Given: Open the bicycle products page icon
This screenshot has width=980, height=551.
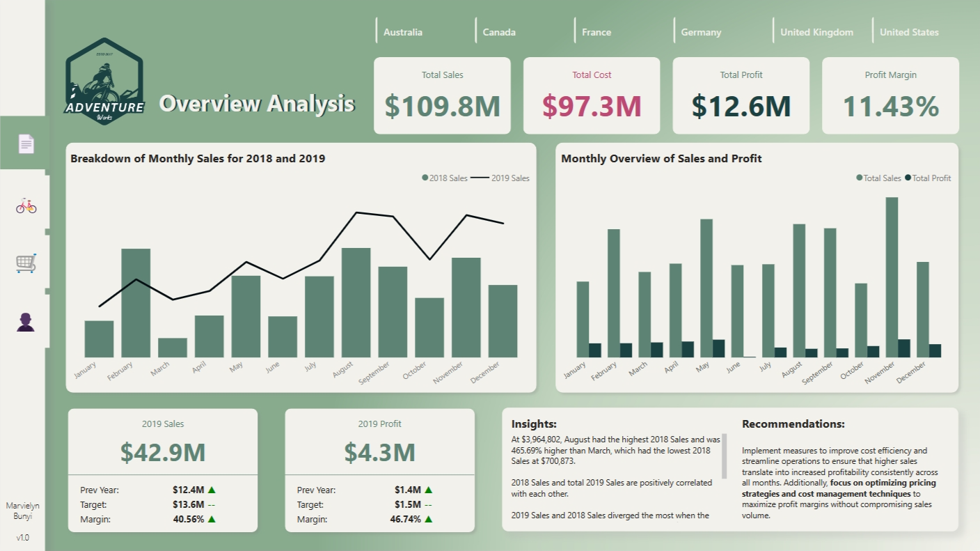Looking at the screenshot, I should click(26, 205).
